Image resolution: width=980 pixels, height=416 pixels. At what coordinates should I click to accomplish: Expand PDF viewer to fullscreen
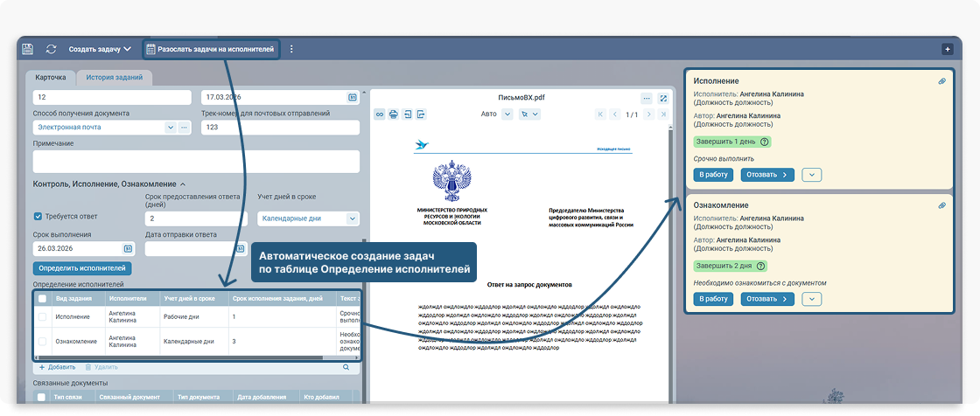[x=663, y=98]
